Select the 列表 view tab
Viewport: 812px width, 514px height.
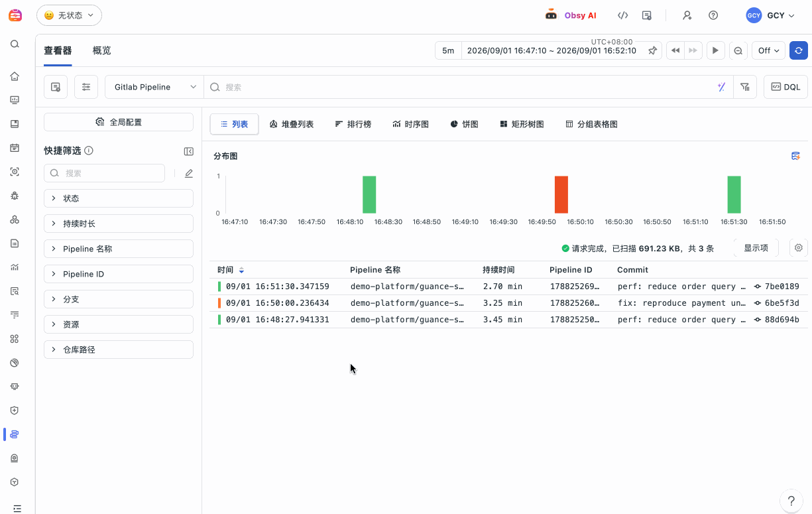234,124
